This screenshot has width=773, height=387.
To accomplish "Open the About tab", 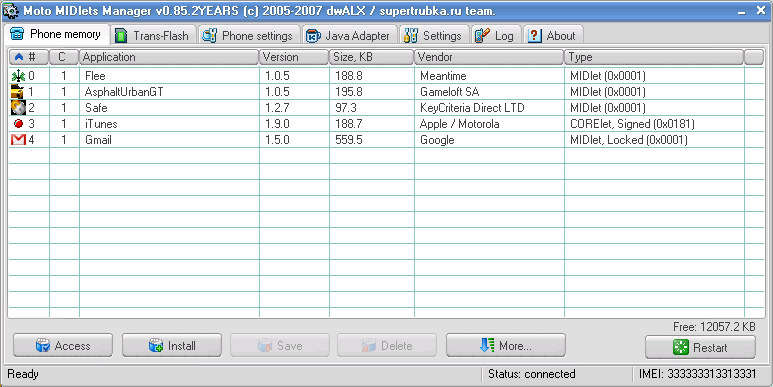I will tap(553, 35).
